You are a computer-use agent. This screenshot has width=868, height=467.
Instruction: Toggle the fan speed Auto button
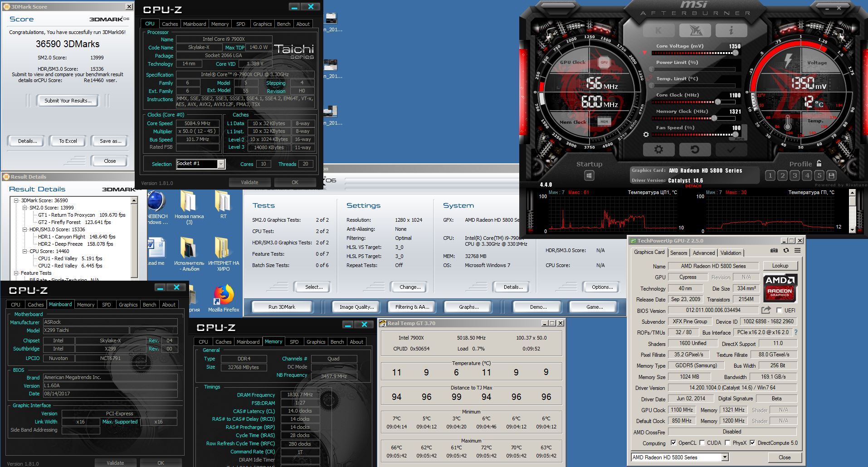click(739, 138)
